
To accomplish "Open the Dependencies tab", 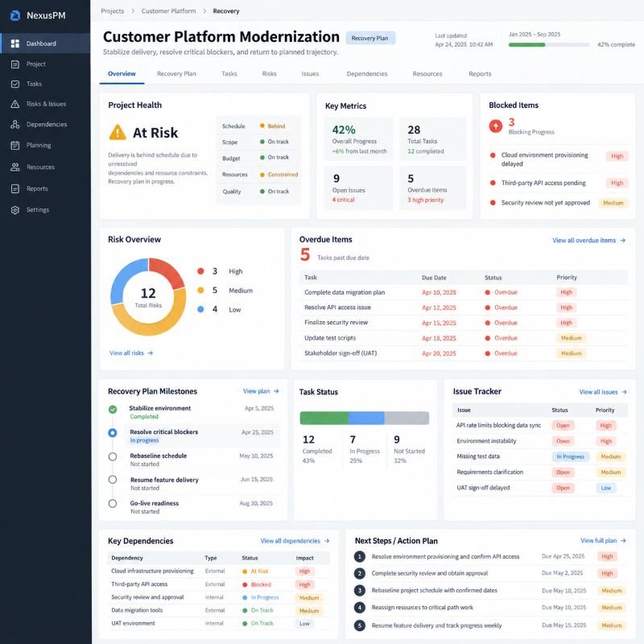I will 367,74.
